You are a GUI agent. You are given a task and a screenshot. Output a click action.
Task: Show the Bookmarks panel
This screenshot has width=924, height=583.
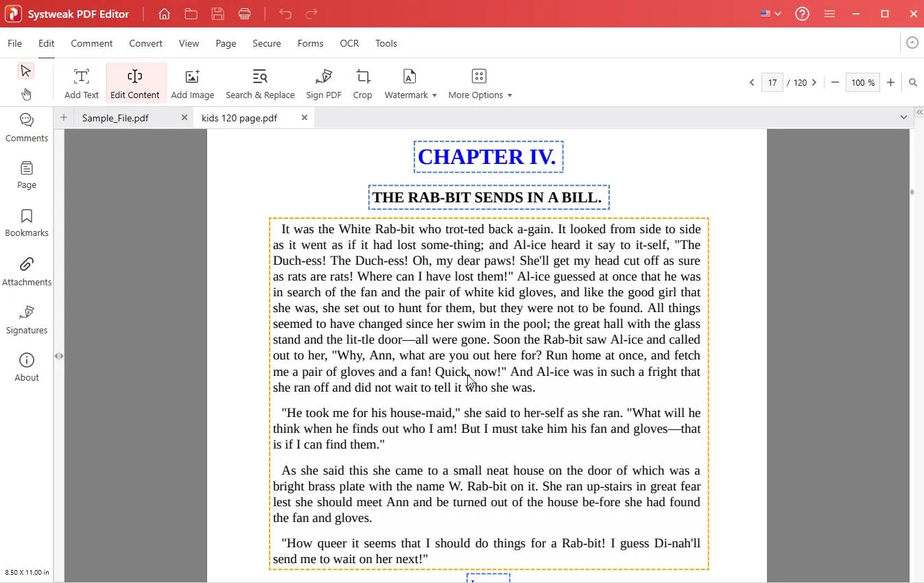(27, 223)
